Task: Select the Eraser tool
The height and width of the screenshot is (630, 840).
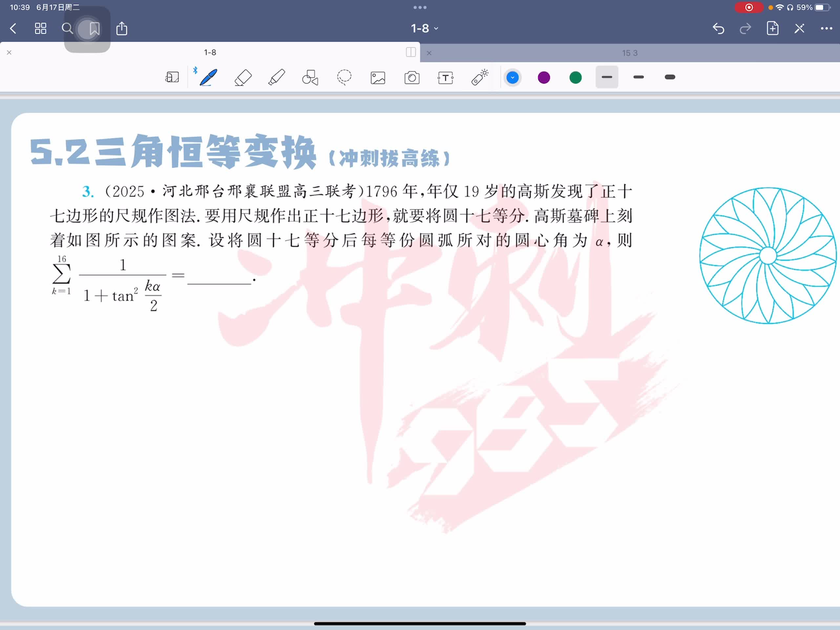Action: (243, 77)
